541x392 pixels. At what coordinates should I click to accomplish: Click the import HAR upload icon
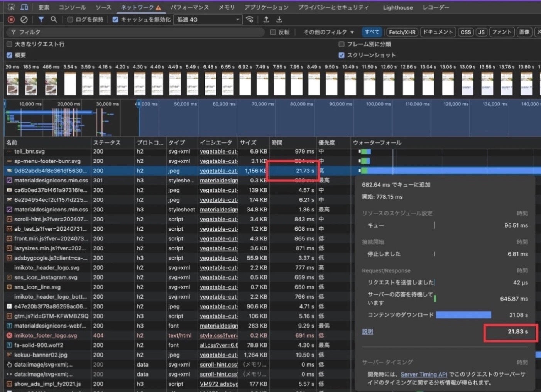tap(266, 19)
